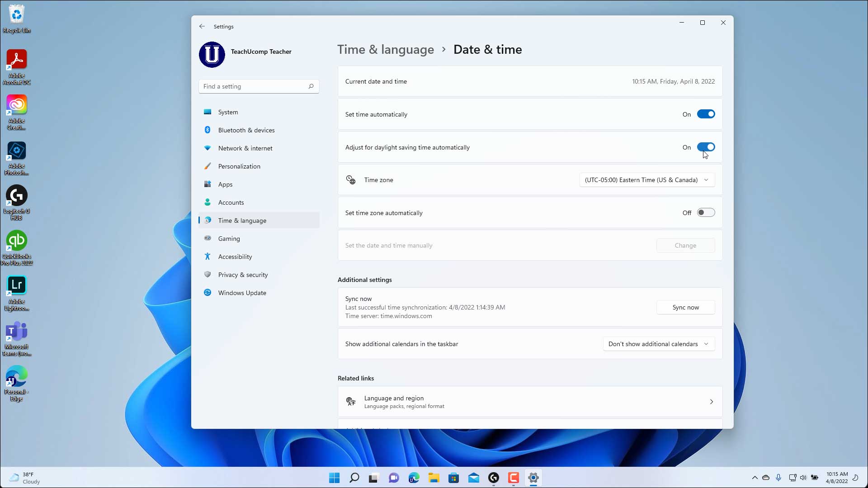Viewport: 868px width, 488px height.
Task: Toggle Set time automatically On/Off
Action: [x=706, y=114]
